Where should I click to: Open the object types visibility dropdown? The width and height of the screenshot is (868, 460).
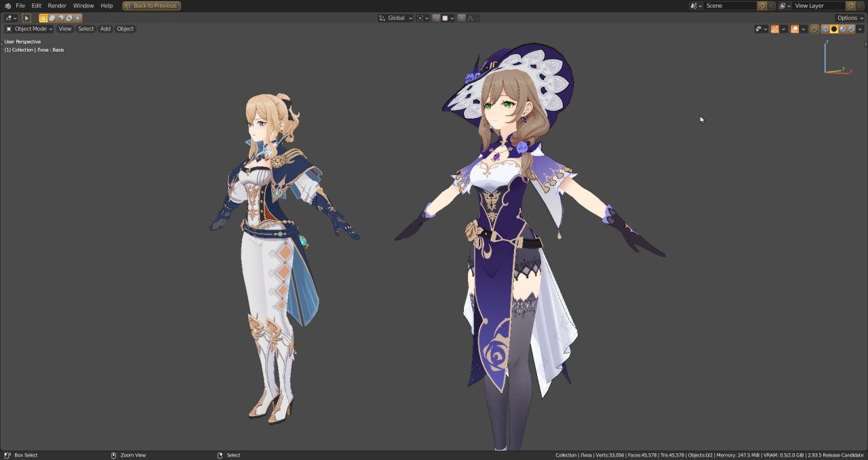click(762, 29)
